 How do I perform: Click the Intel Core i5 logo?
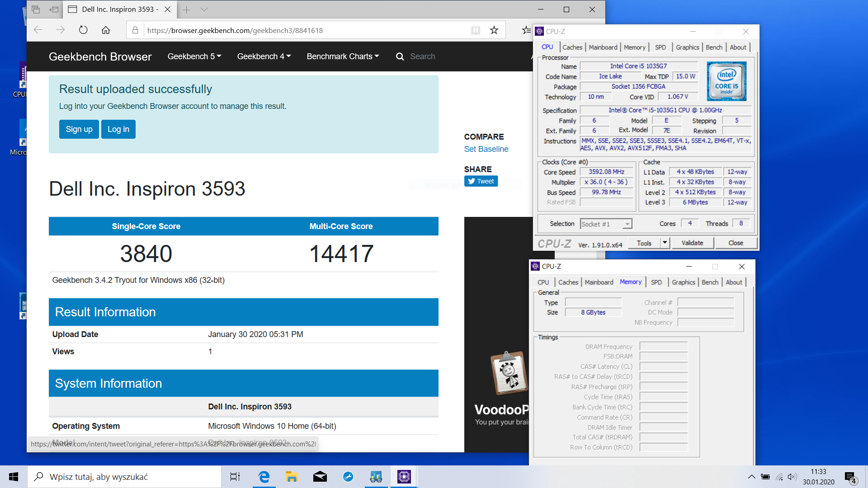coord(726,81)
